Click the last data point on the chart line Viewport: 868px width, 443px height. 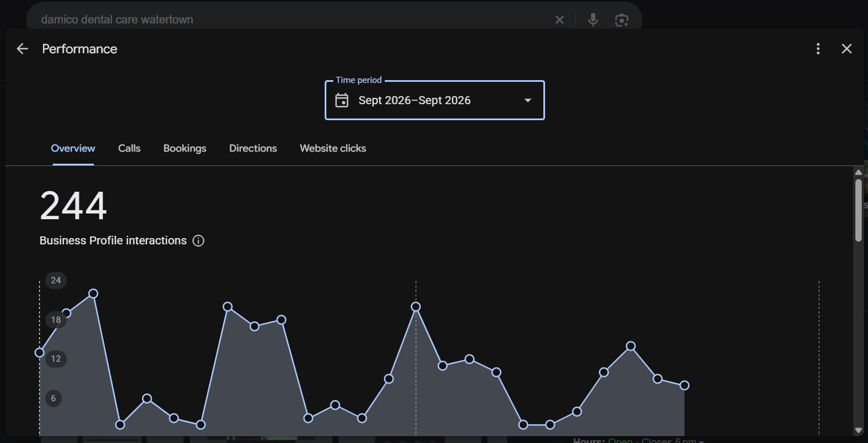[x=684, y=385]
